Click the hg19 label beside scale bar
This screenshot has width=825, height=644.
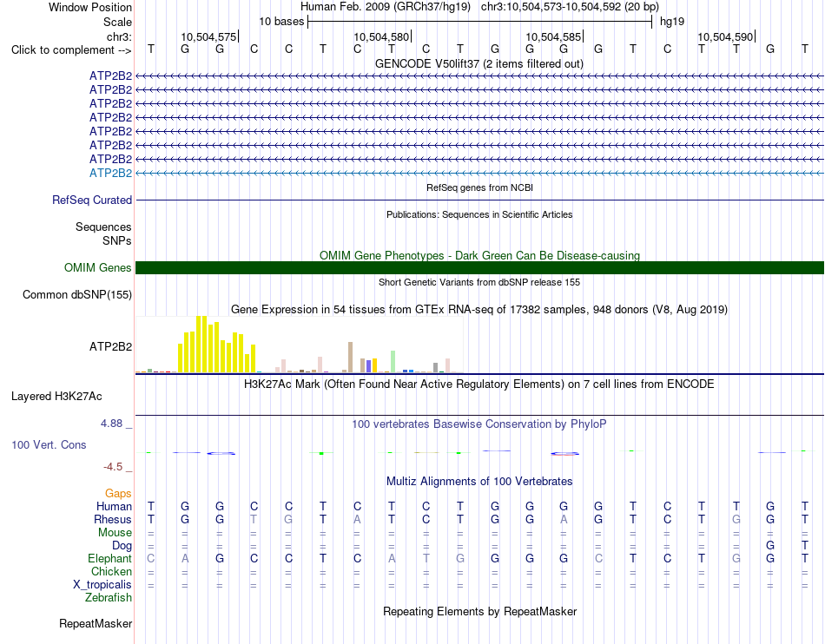672,22
